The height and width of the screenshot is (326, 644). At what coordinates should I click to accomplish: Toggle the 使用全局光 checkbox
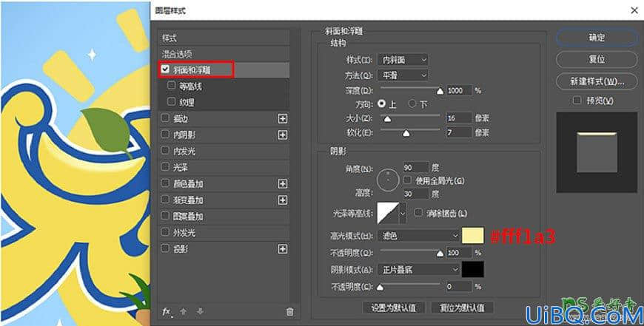click(407, 180)
